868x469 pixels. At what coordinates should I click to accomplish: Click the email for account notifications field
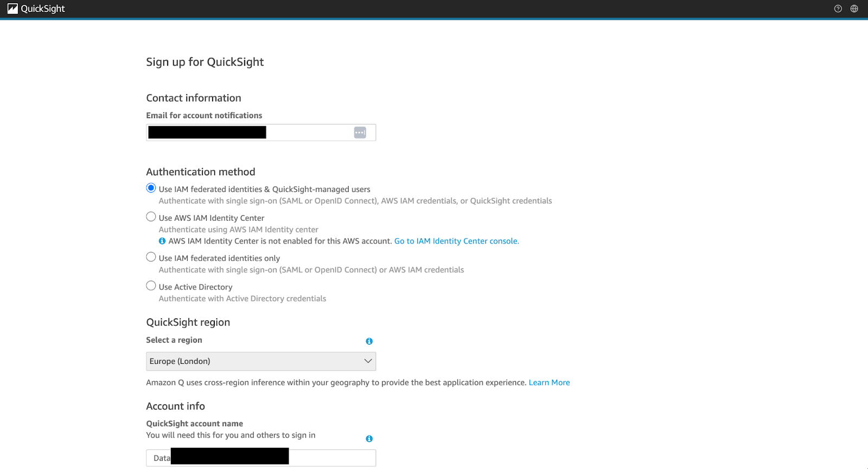261,132
